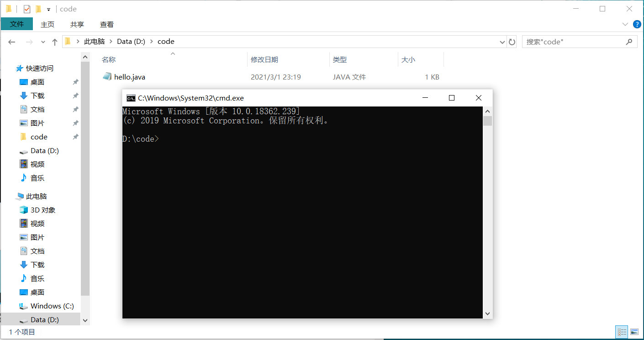
Task: Click Data (D:) in address breadcrumb
Action: [131, 41]
